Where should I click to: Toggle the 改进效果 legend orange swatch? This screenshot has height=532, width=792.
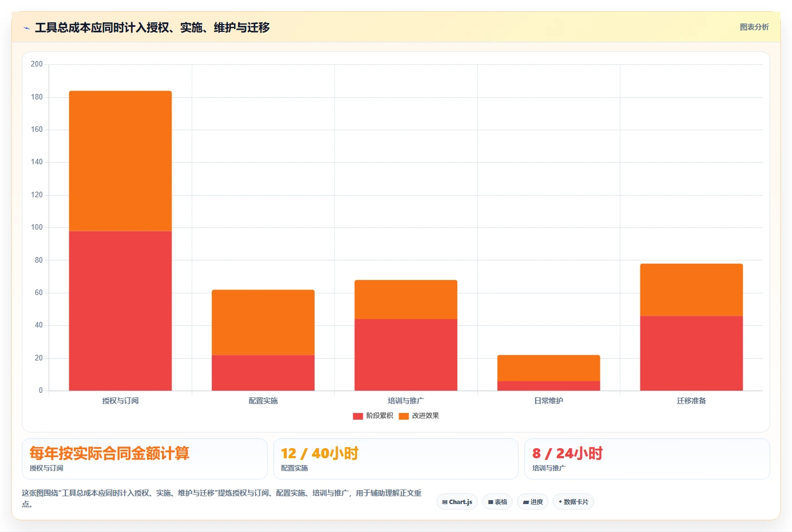(404, 416)
